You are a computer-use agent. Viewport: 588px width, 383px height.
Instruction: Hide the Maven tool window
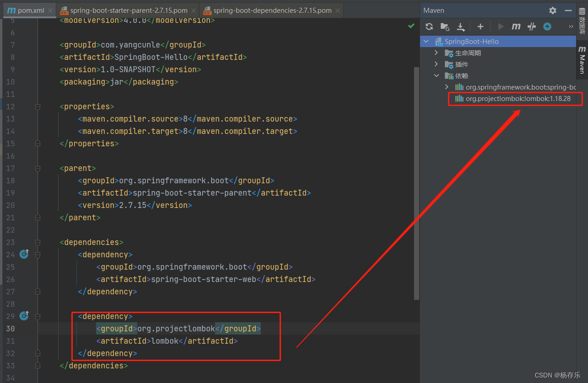pyautogui.click(x=568, y=10)
